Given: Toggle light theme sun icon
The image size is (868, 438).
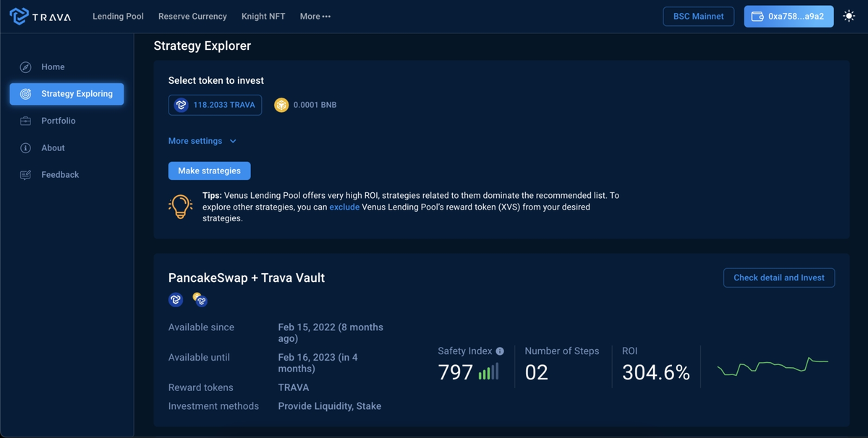Looking at the screenshot, I should click(x=849, y=16).
